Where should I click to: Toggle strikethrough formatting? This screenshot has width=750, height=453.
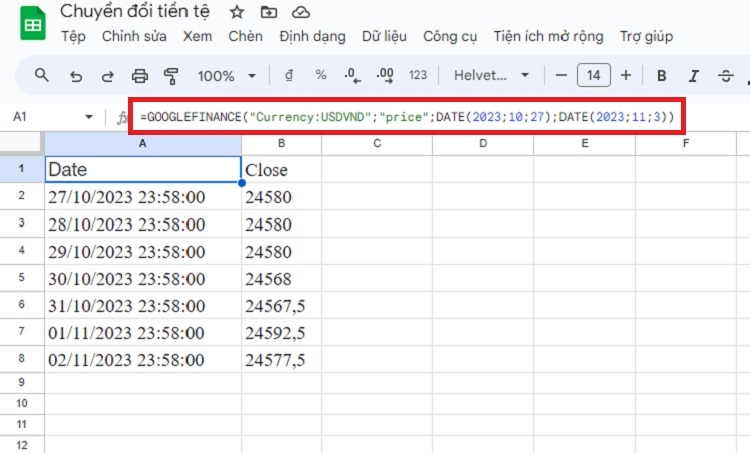tap(726, 76)
